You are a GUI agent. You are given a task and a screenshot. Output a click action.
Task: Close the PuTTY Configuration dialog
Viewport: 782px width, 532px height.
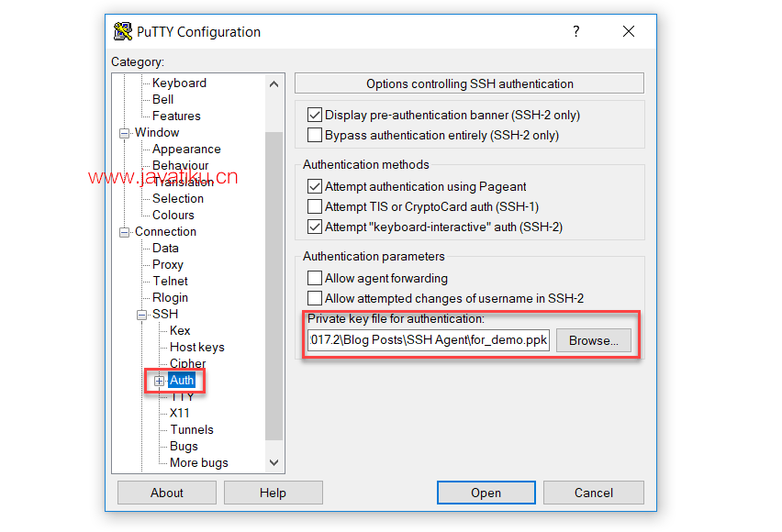[x=629, y=31]
